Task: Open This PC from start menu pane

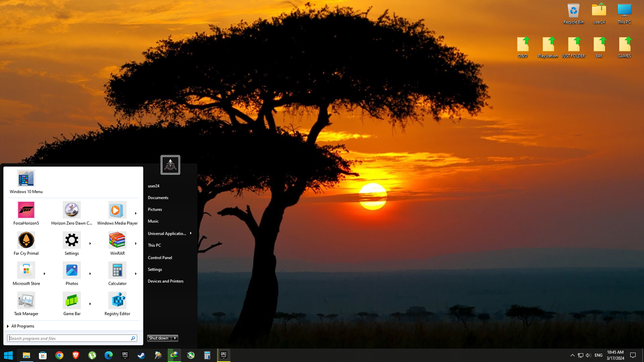Action: (154, 245)
